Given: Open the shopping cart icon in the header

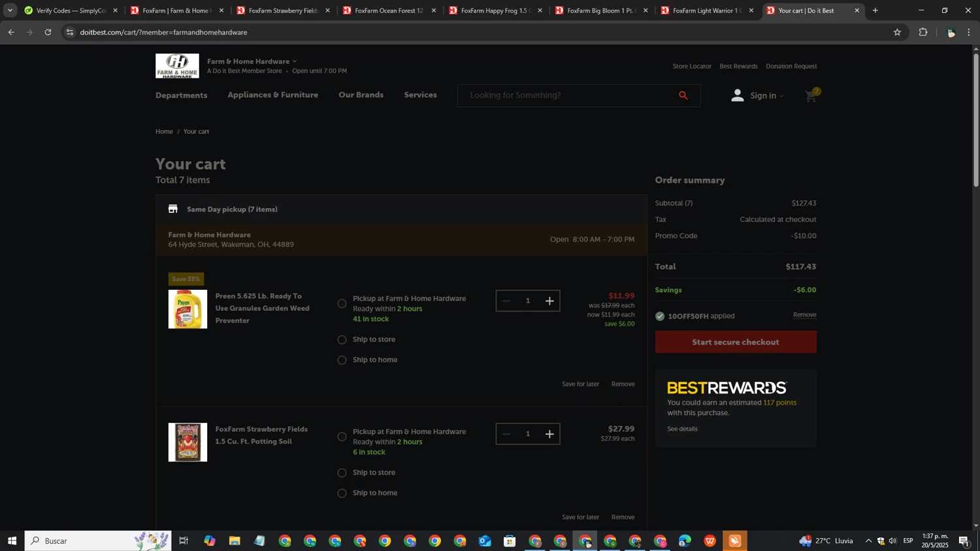Looking at the screenshot, I should [x=812, y=96].
